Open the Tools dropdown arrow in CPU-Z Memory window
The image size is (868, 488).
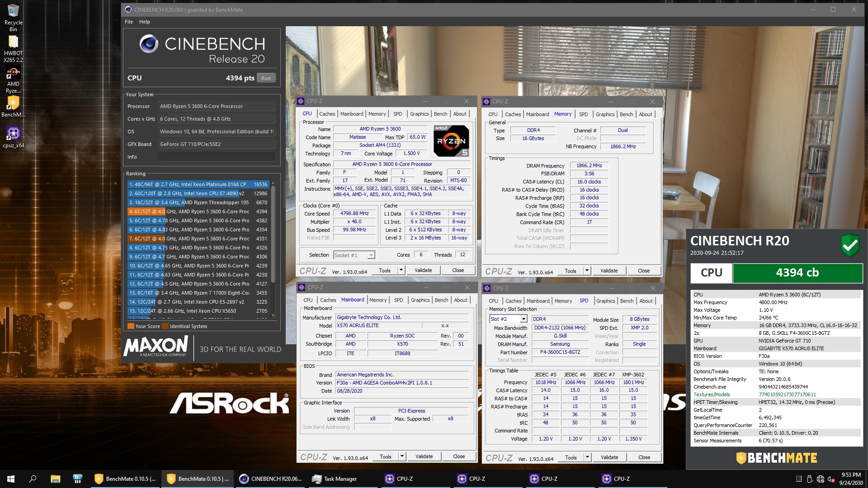click(587, 271)
